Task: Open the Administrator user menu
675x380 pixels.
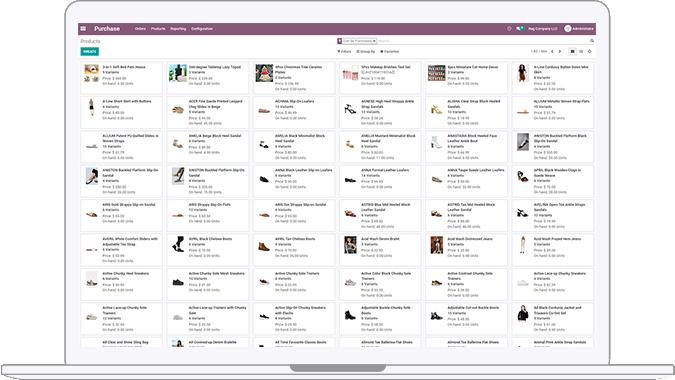Action: coord(579,29)
